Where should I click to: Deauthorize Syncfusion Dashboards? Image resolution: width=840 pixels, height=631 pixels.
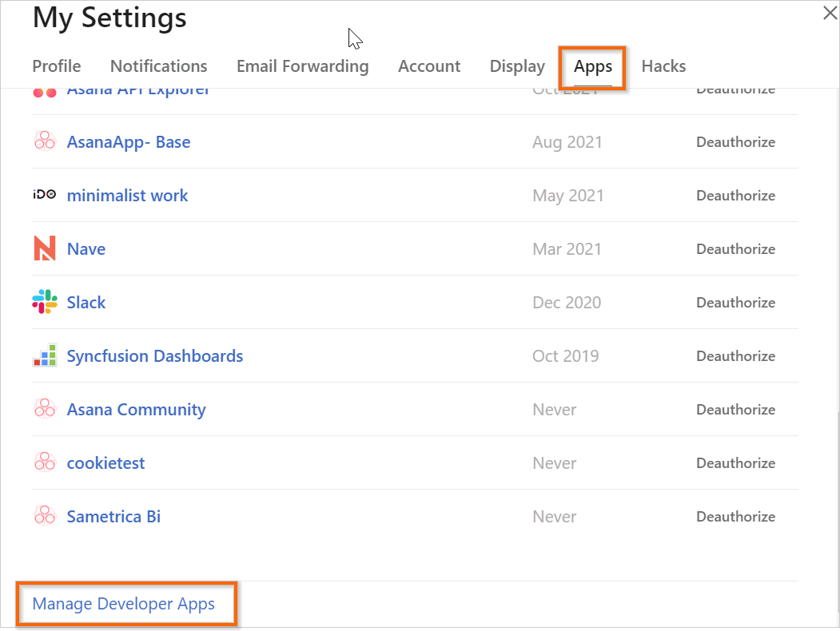(735, 356)
